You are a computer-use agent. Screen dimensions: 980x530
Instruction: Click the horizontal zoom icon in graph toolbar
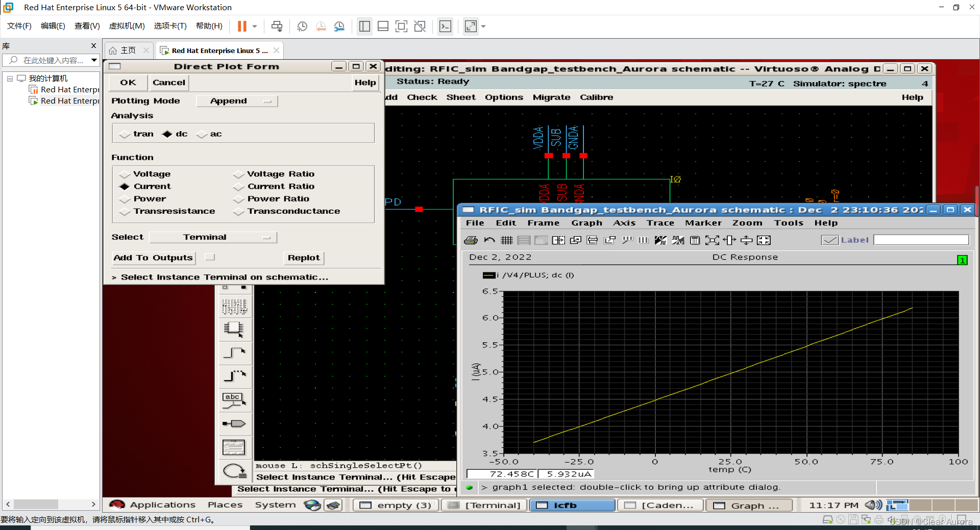point(729,240)
